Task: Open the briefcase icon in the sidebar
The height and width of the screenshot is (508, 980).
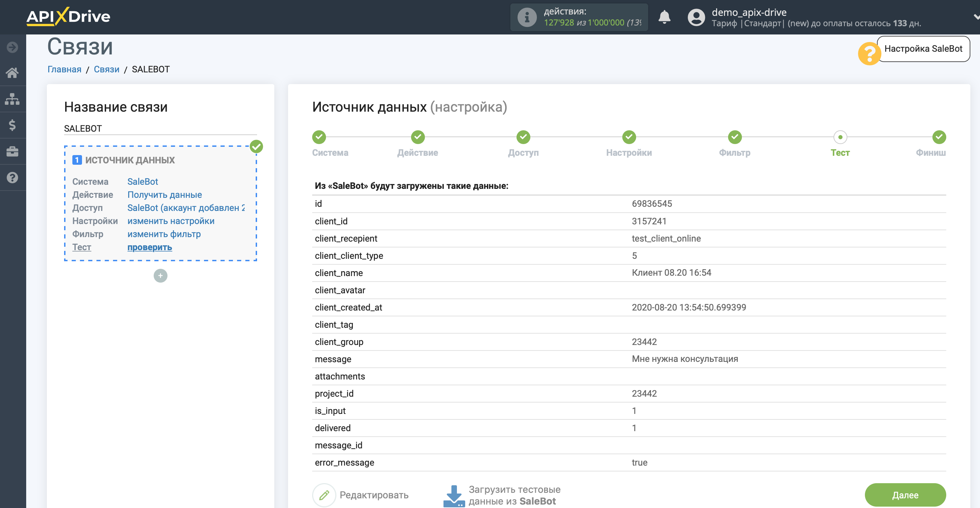Action: 12,151
